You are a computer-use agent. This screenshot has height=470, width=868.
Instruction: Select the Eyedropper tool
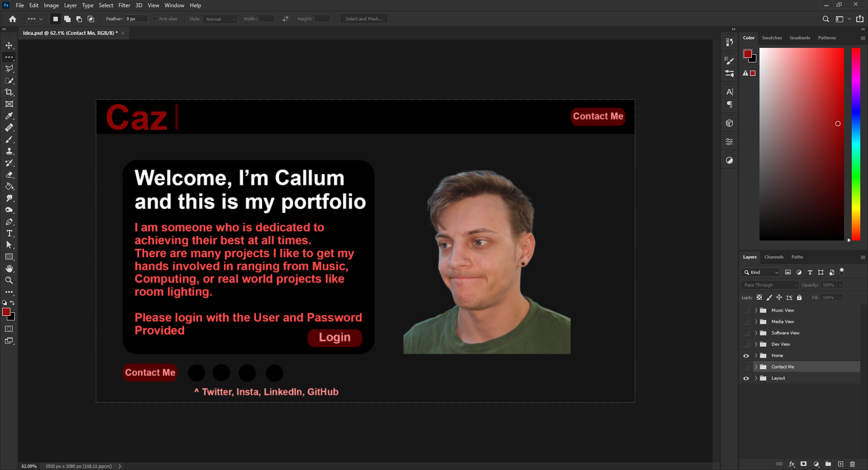[x=9, y=116]
